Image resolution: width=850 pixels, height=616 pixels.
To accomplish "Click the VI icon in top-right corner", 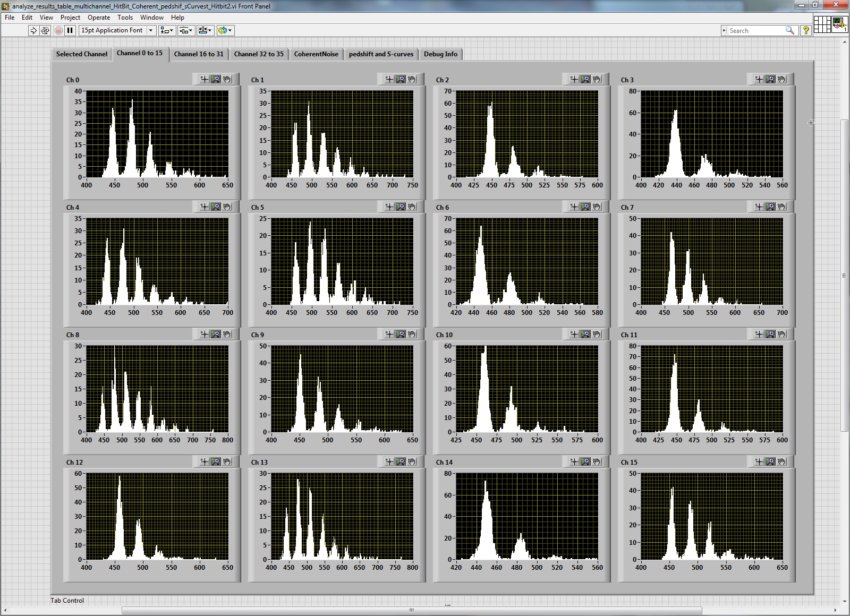I will pyautogui.click(x=839, y=24).
